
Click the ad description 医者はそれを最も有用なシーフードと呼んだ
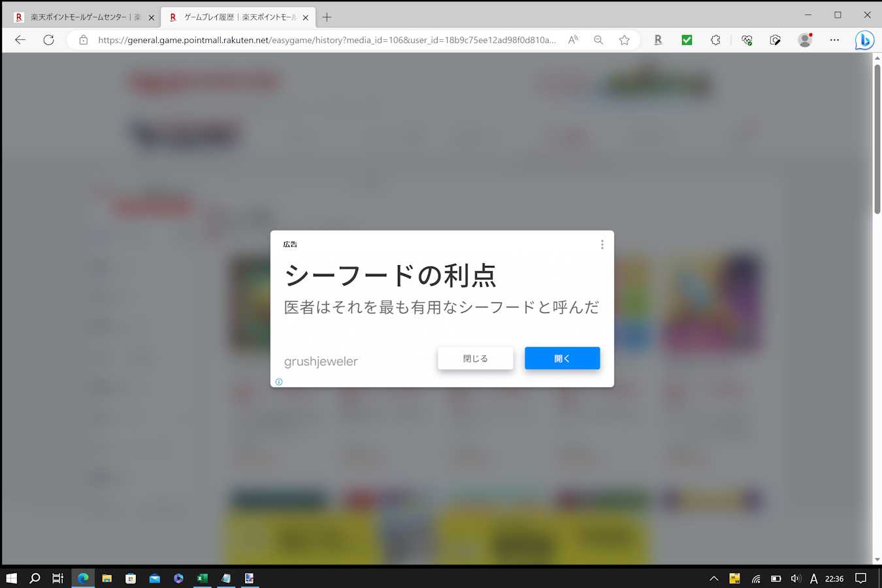coord(442,307)
